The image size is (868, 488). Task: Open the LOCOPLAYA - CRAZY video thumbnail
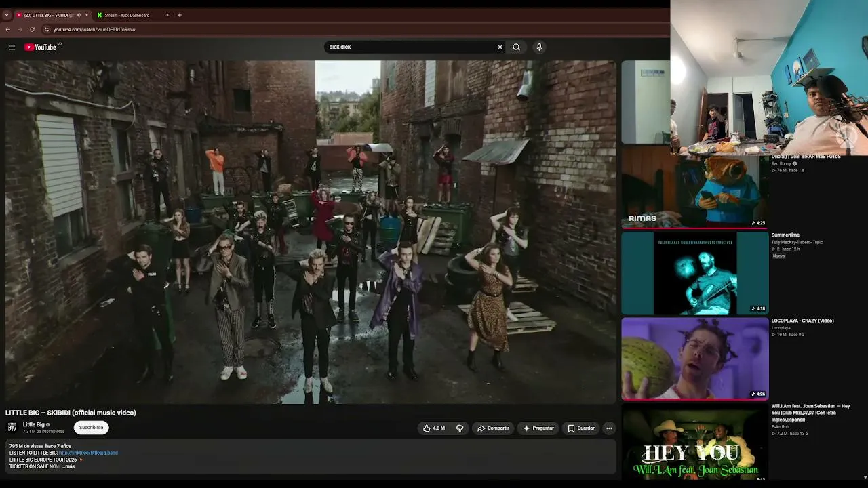click(695, 359)
